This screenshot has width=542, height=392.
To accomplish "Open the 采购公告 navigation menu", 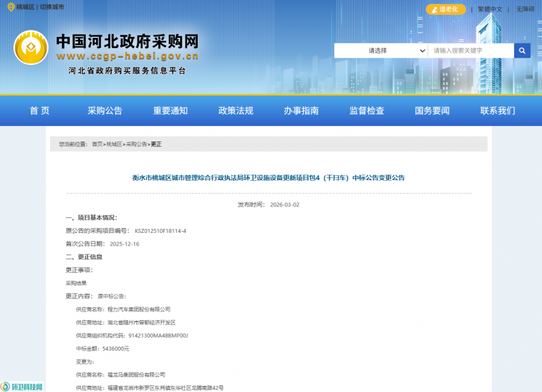I will click(104, 111).
